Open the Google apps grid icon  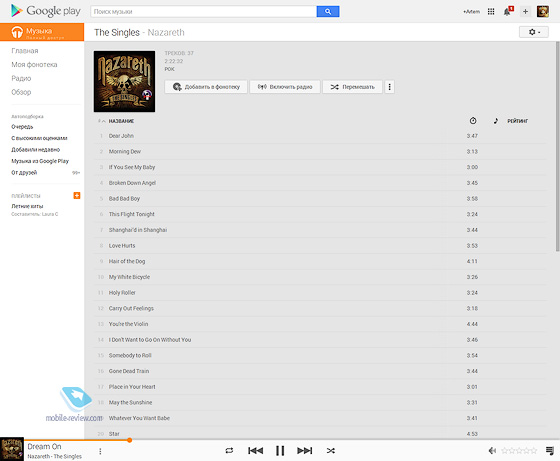click(491, 11)
